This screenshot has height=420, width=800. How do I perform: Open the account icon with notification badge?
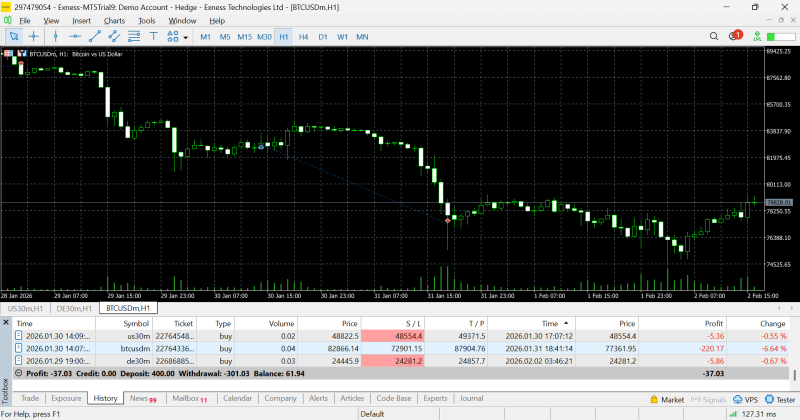pos(735,36)
